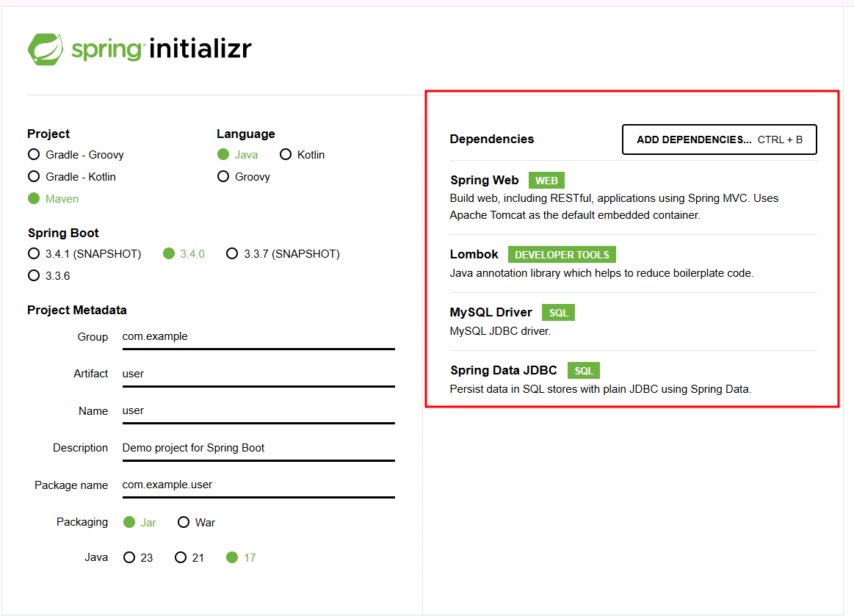This screenshot has width=854, height=616.
Task: Click the Description input field
Action: [258, 449]
